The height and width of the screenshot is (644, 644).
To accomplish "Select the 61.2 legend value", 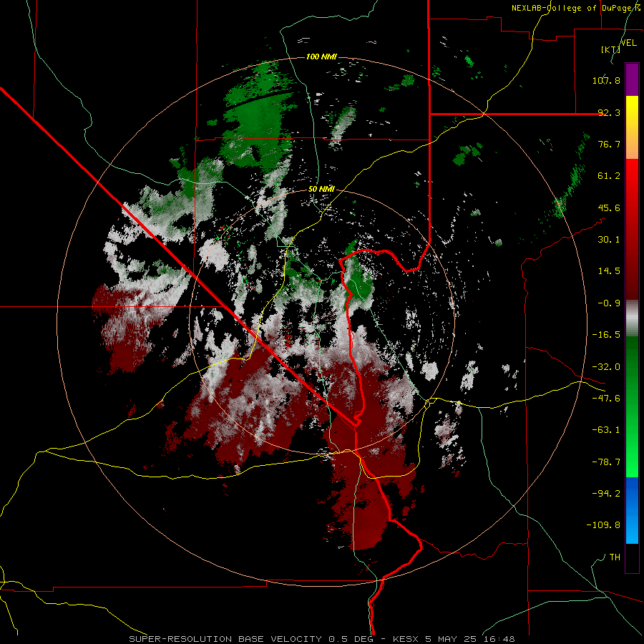I will coord(609,176).
